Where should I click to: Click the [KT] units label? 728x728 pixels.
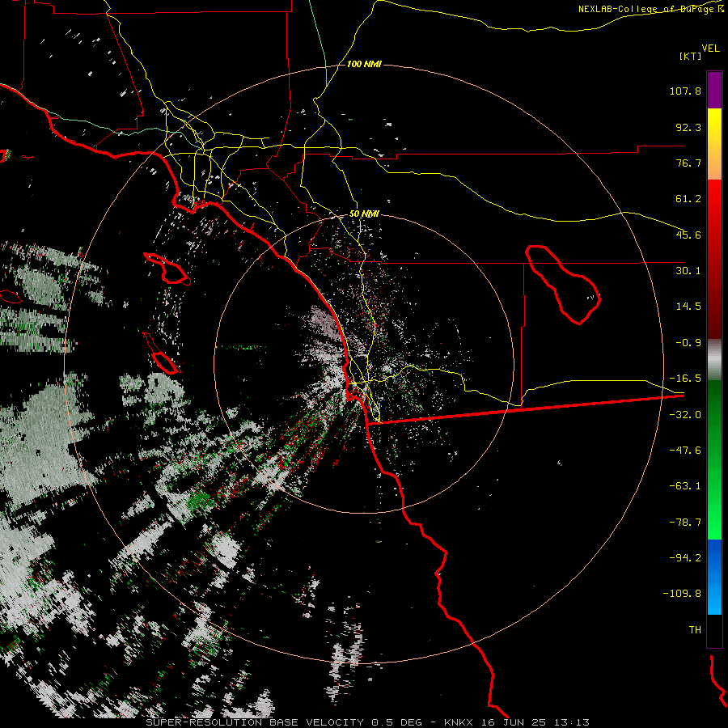click(x=690, y=56)
